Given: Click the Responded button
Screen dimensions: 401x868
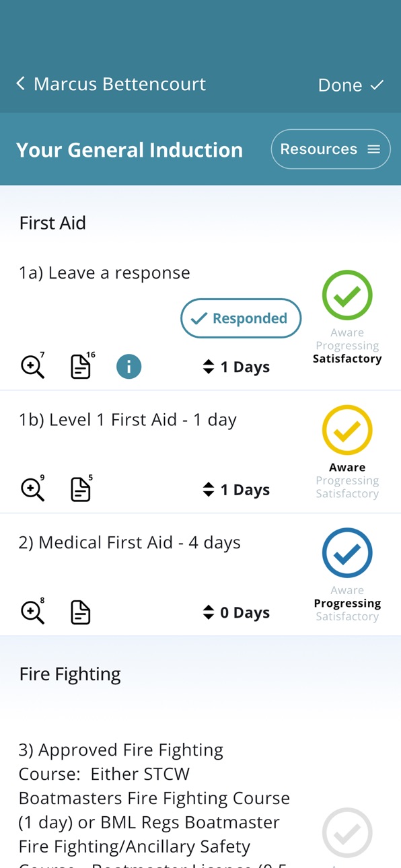Looking at the screenshot, I should pyautogui.click(x=241, y=318).
